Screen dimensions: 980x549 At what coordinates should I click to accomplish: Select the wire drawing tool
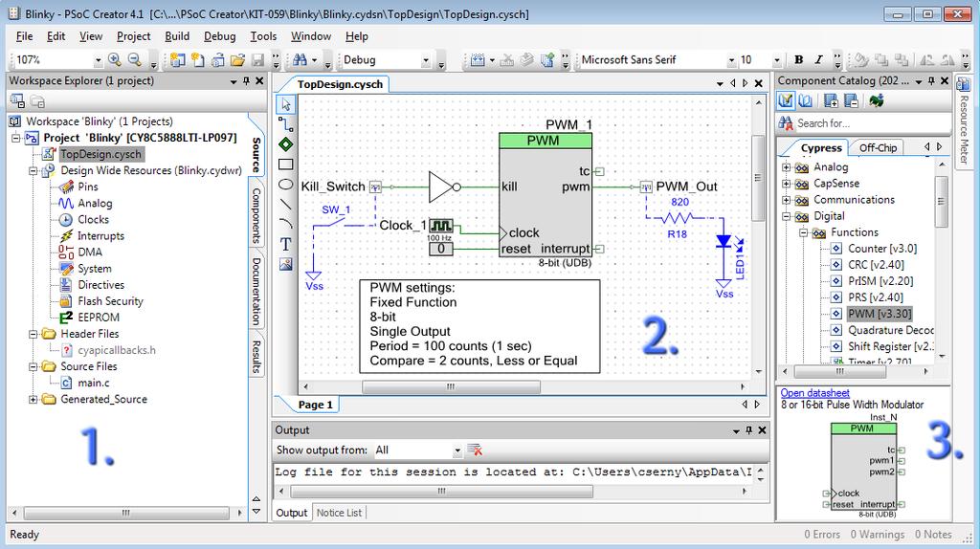(x=285, y=123)
